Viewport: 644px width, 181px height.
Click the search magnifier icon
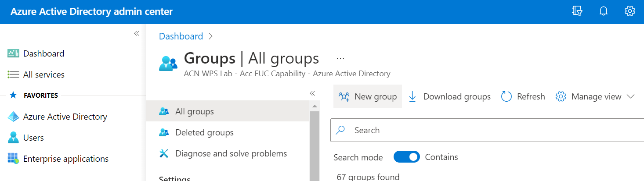pyautogui.click(x=340, y=130)
